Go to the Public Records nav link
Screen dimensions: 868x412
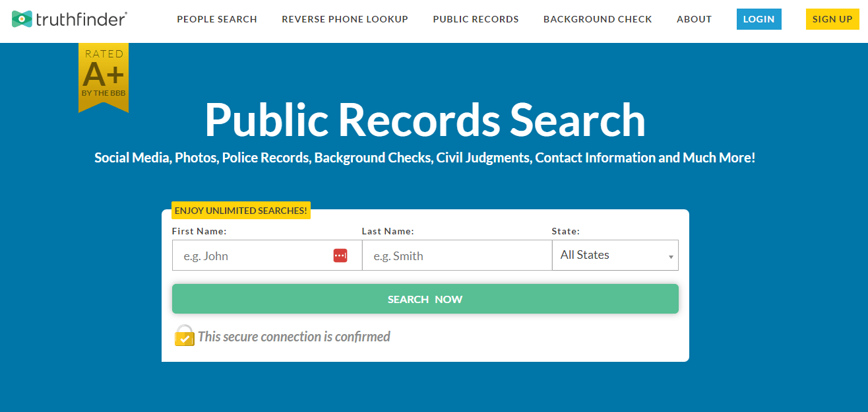point(476,19)
